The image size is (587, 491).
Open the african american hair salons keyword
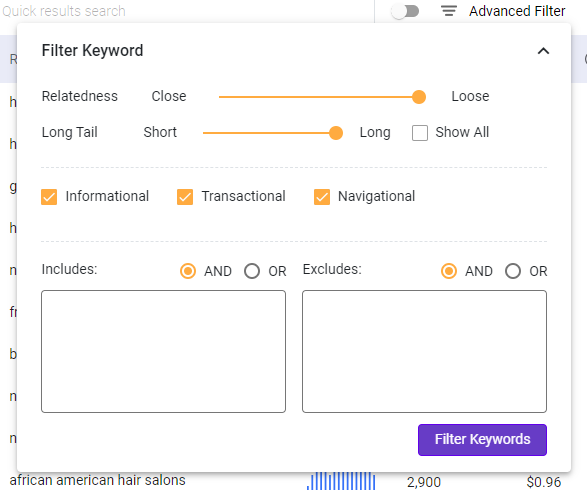97,480
